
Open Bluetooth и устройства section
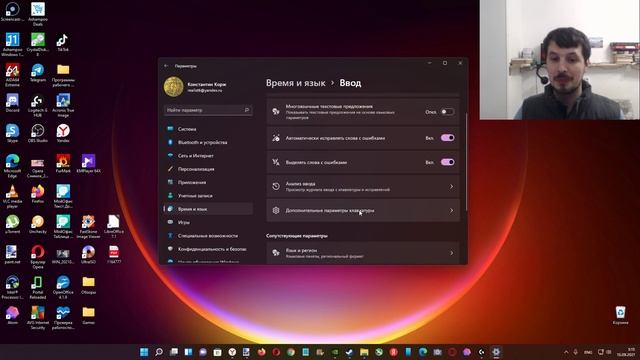point(208,142)
